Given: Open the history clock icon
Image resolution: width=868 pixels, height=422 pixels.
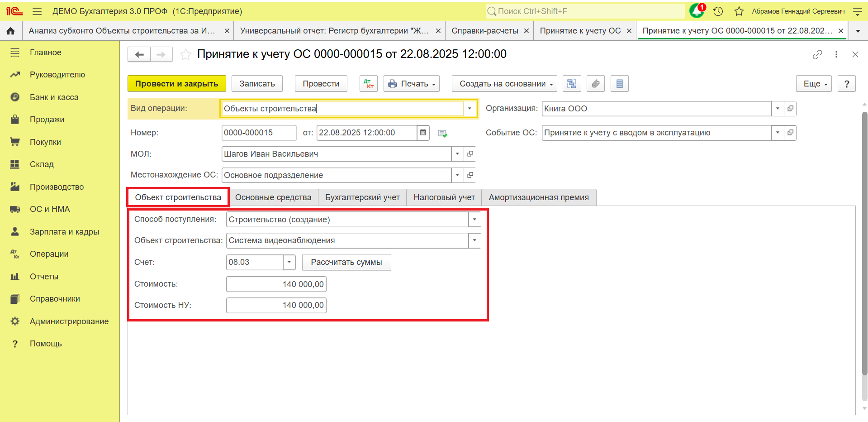Looking at the screenshot, I should tap(718, 11).
